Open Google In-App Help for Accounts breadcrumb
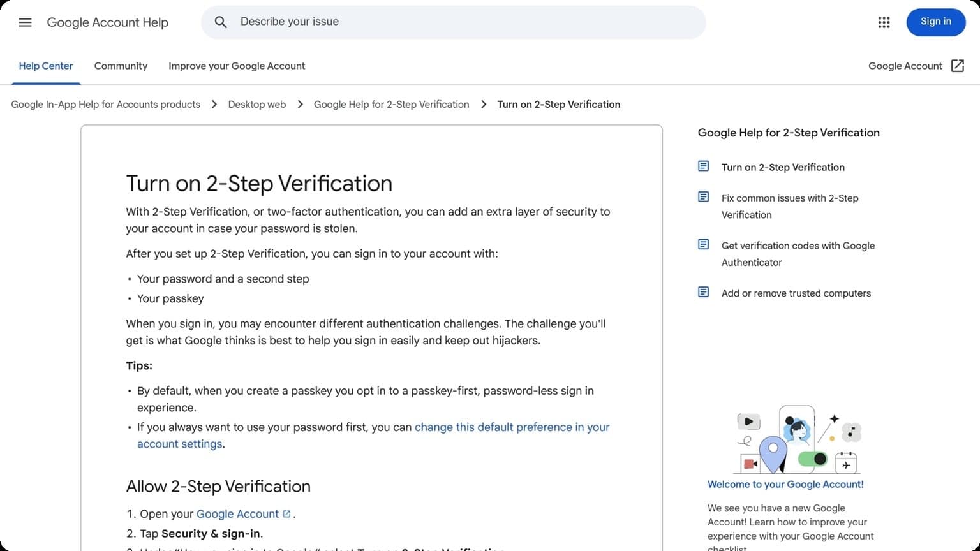Screen dimensions: 980x551 tap(105, 105)
